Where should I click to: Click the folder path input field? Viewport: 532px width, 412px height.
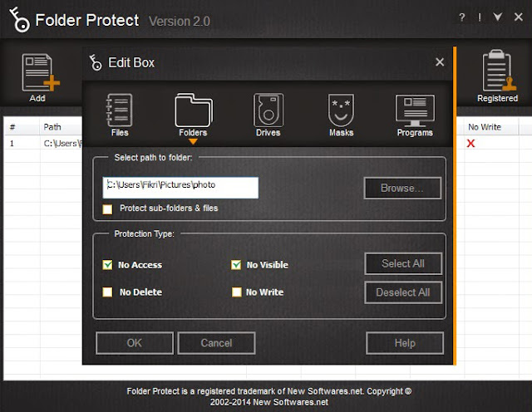(180, 188)
